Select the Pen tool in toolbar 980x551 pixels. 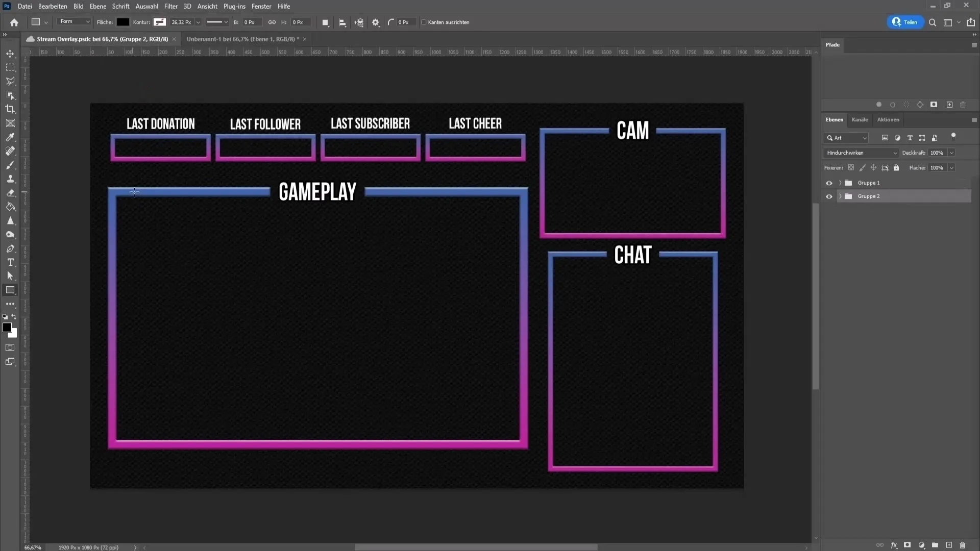pyautogui.click(x=10, y=248)
